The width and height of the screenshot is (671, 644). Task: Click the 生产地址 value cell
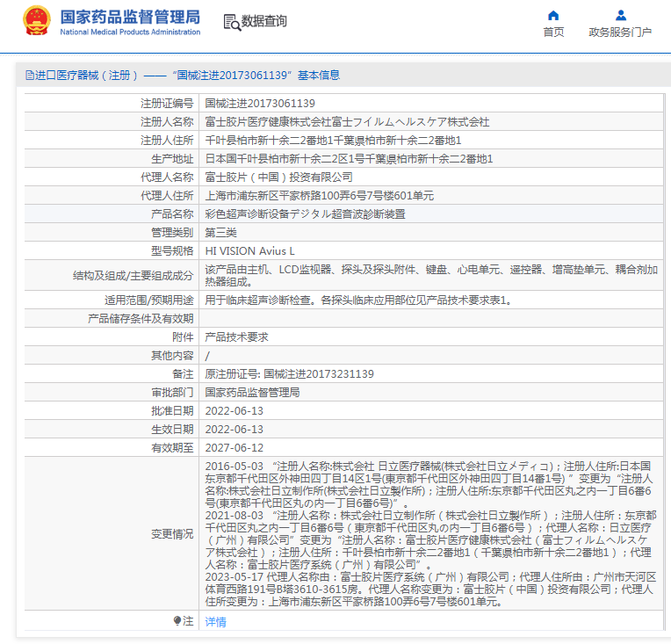pos(349,159)
